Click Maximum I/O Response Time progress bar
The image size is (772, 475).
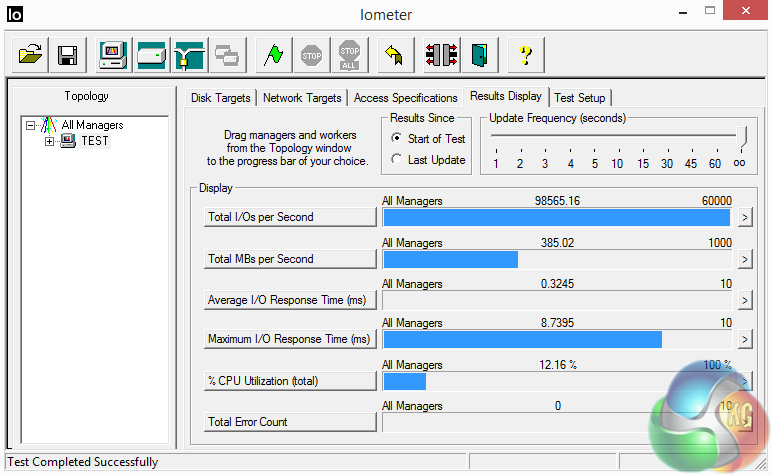pyautogui.click(x=557, y=339)
